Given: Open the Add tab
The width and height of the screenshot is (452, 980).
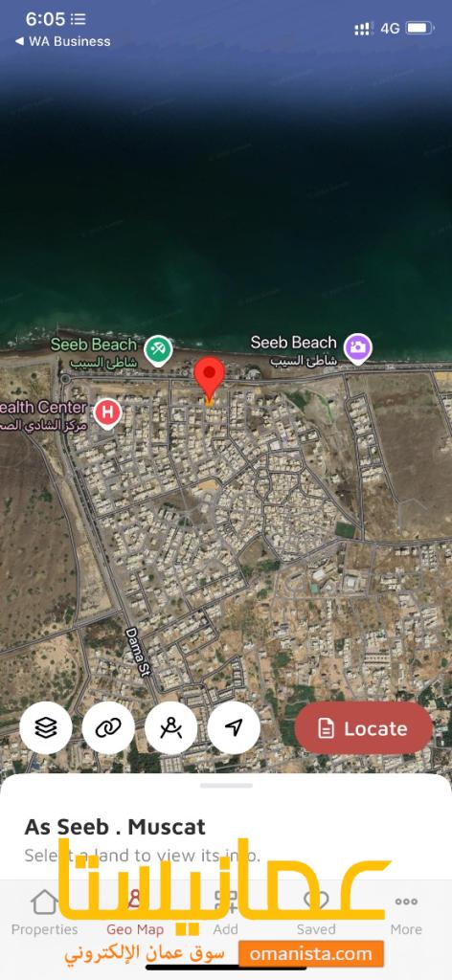Looking at the screenshot, I should [x=225, y=912].
